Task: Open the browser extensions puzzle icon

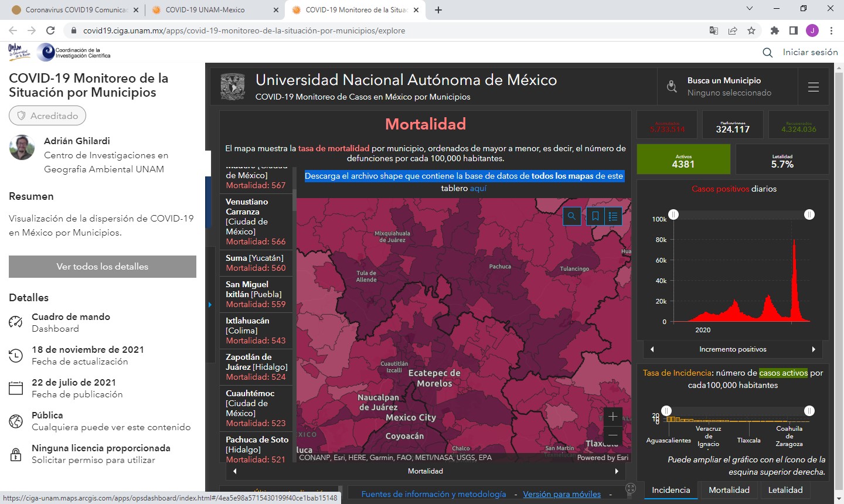Action: click(774, 30)
